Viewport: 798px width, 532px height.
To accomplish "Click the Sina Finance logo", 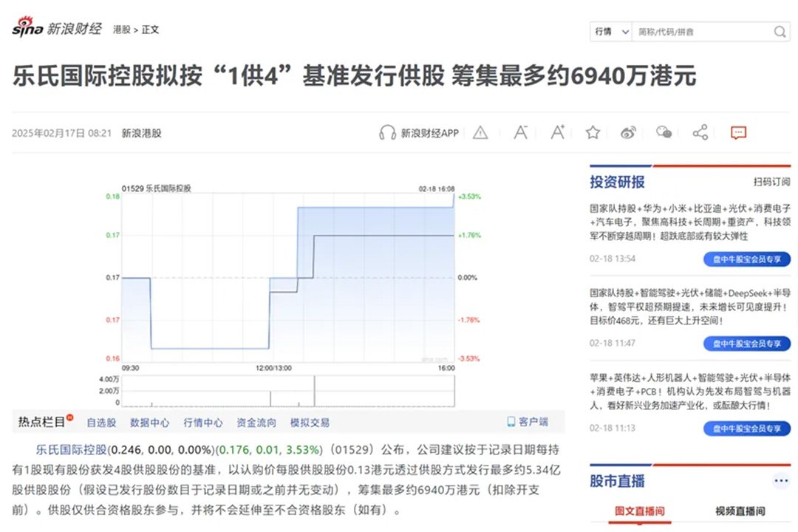I will tap(59, 30).
